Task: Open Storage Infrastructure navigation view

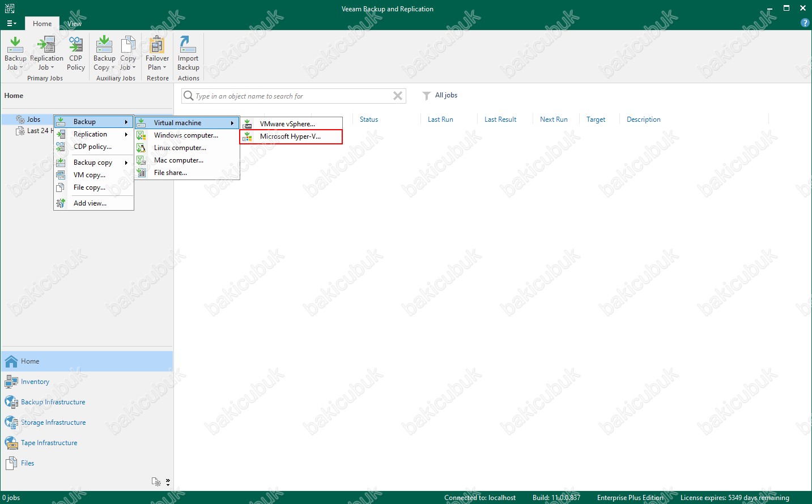Action: [x=87, y=422]
